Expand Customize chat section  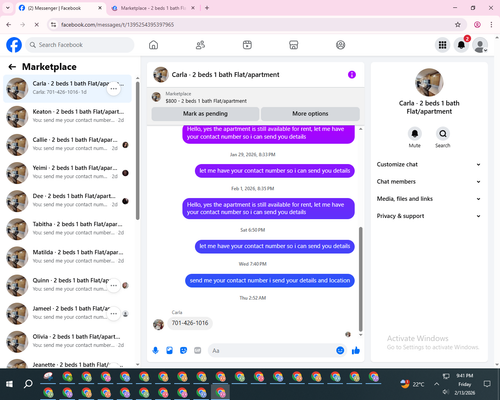(429, 164)
